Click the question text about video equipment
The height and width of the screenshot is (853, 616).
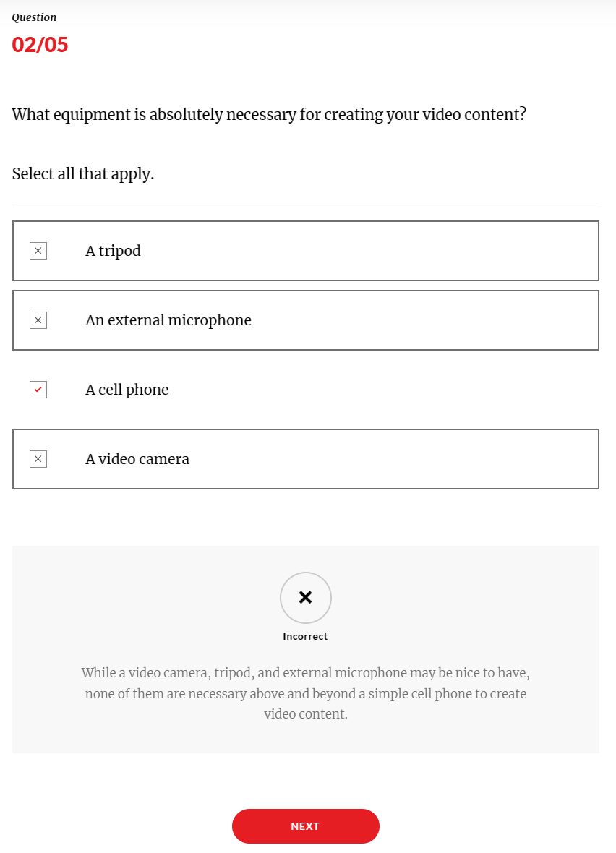coord(269,114)
